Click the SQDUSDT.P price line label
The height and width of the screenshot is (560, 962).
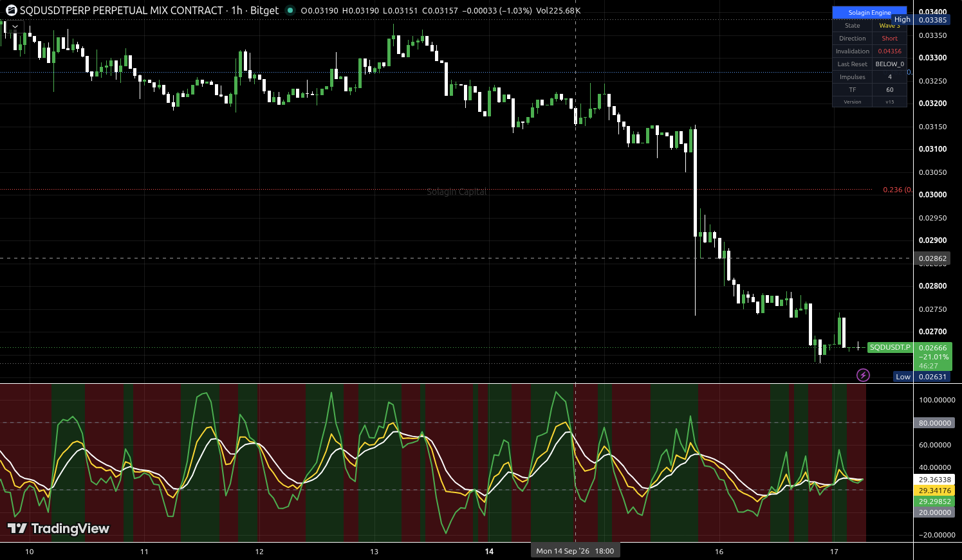(890, 347)
